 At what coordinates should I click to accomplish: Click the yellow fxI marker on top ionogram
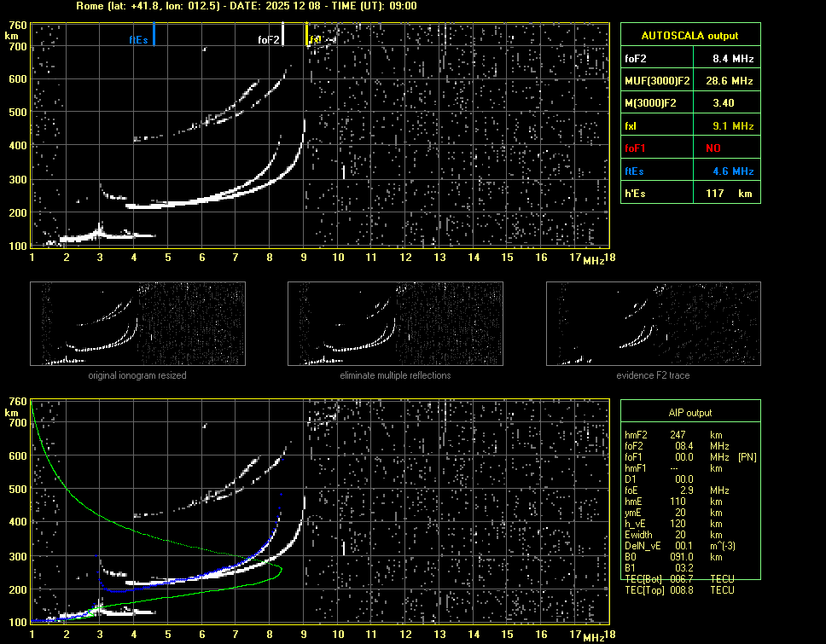coord(307,35)
